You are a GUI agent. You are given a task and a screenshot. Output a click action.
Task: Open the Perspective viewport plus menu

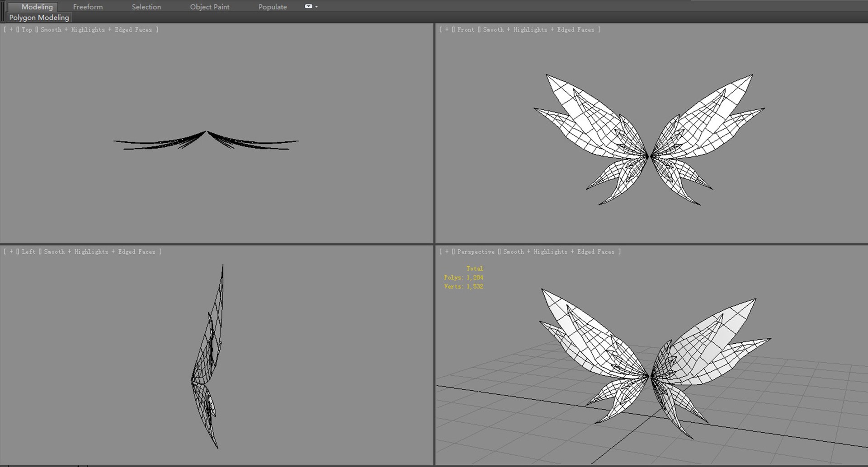point(447,252)
